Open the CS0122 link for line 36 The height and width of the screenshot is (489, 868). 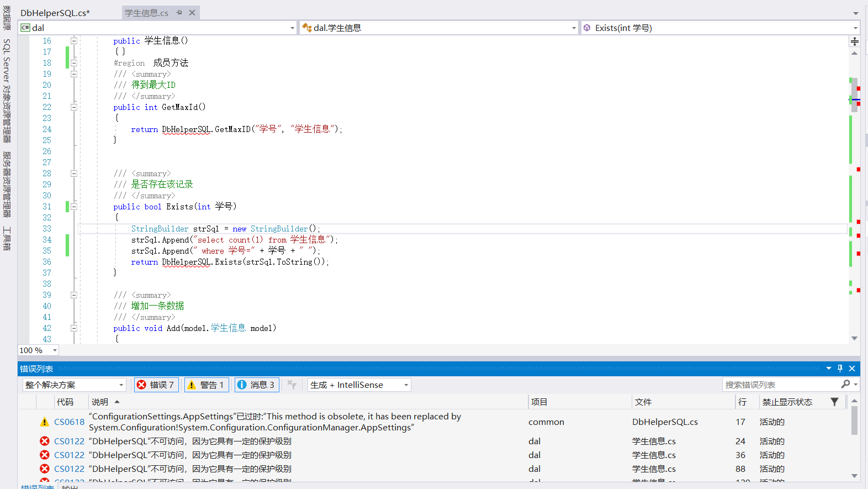coord(69,455)
